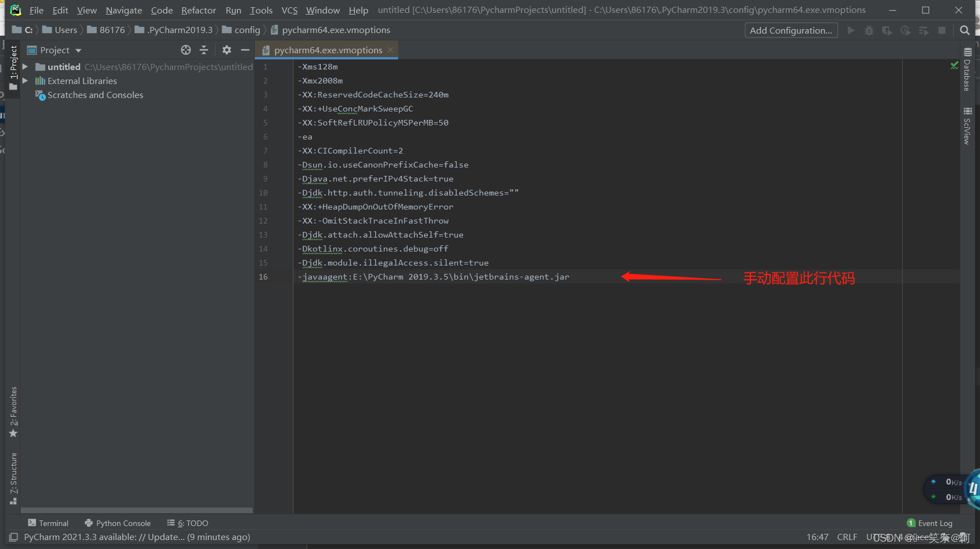
Task: Click the PyCharm update notification in status bar
Action: (x=137, y=537)
